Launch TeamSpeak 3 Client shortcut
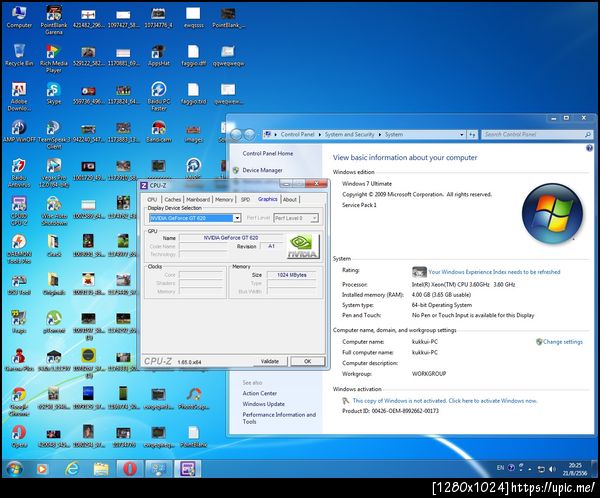The width and height of the screenshot is (600, 498). (54, 135)
